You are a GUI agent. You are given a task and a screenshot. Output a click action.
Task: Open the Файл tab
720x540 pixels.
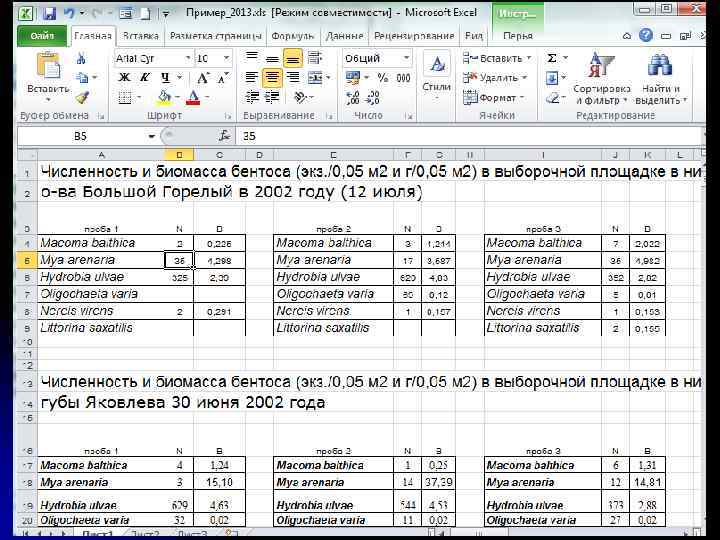tap(42, 35)
